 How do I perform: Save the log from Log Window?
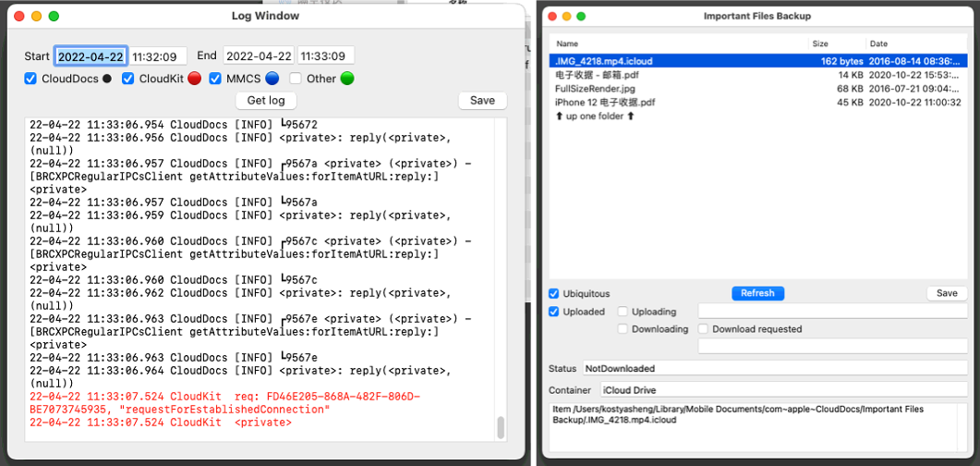pyautogui.click(x=482, y=101)
